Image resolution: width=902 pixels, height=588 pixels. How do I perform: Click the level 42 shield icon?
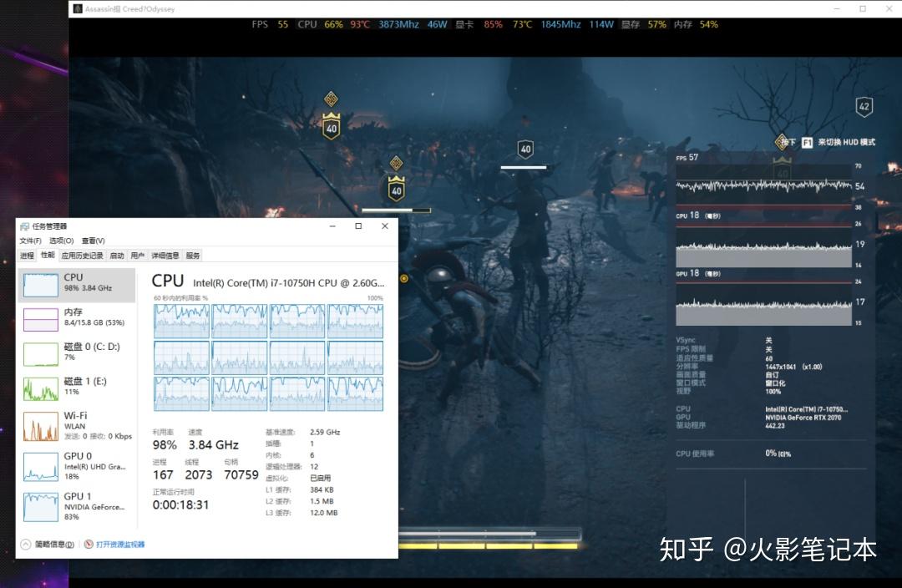point(864,106)
